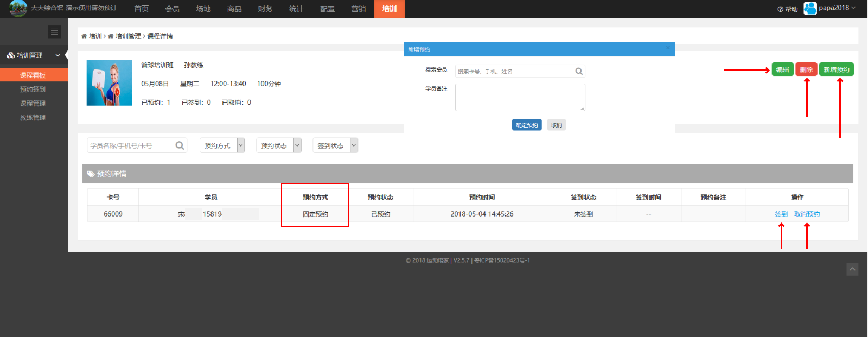The height and width of the screenshot is (337, 868).
Task: Open the 财务 top menu
Action: pyautogui.click(x=265, y=9)
